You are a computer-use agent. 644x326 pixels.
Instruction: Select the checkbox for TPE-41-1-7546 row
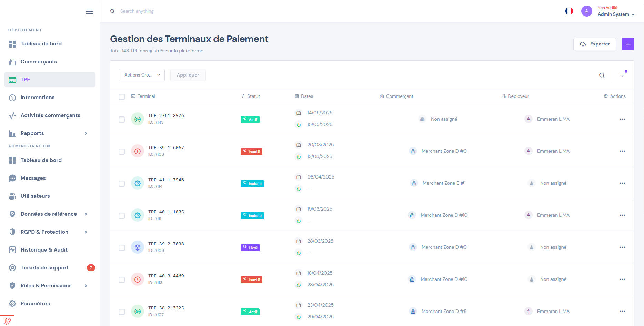pos(122,184)
